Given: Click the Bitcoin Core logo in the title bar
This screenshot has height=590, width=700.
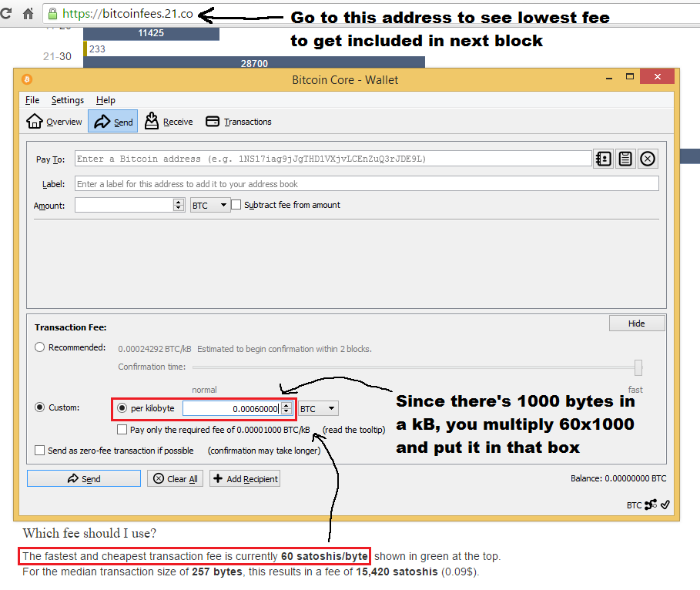Looking at the screenshot, I should tap(27, 79).
